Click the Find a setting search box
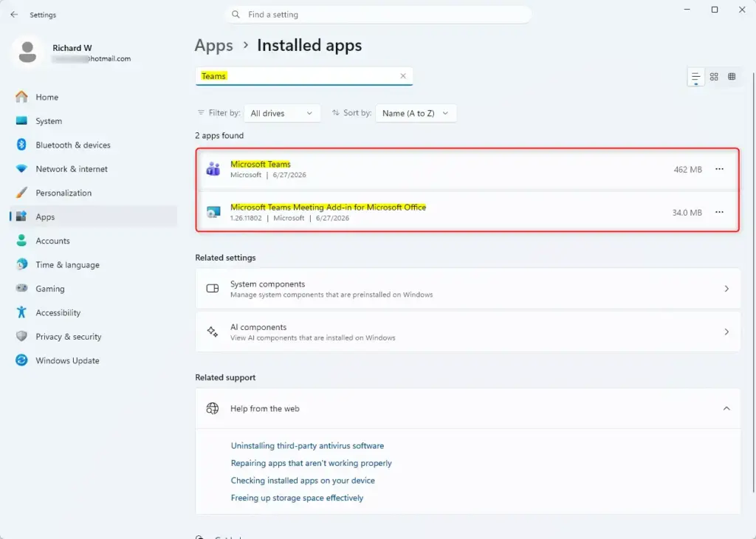756x539 pixels. [x=379, y=15]
